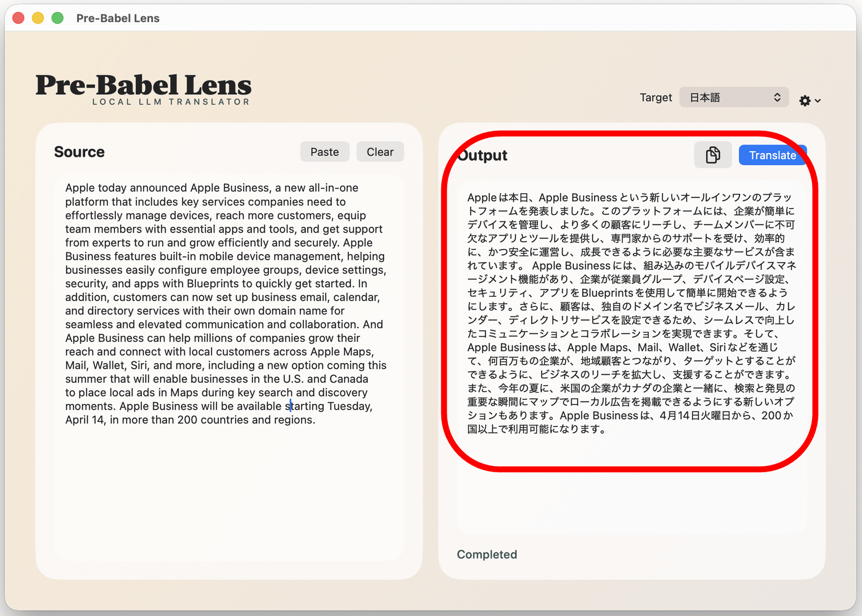Screen dimensions: 862x616
Task: Paste clipboard text using the Paste button
Action: pos(324,152)
